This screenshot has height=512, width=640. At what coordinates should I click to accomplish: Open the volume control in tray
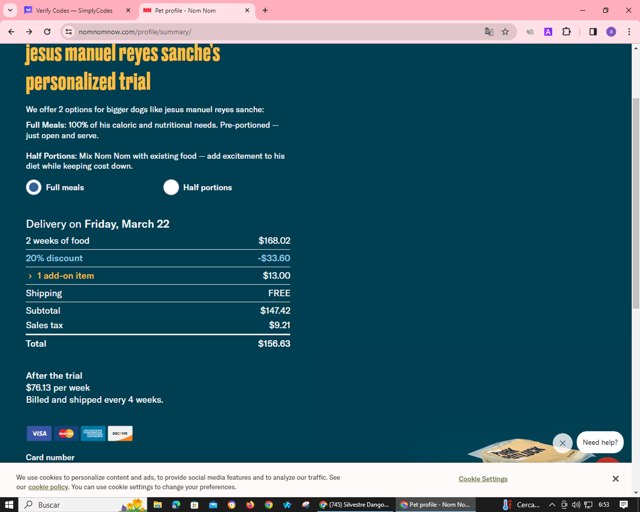576,505
